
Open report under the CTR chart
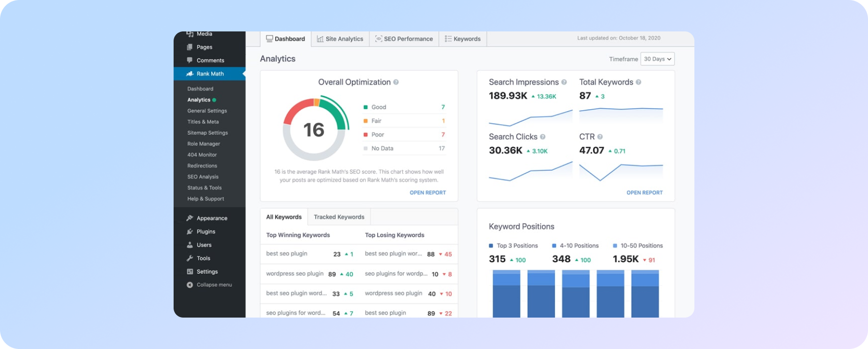coord(644,192)
